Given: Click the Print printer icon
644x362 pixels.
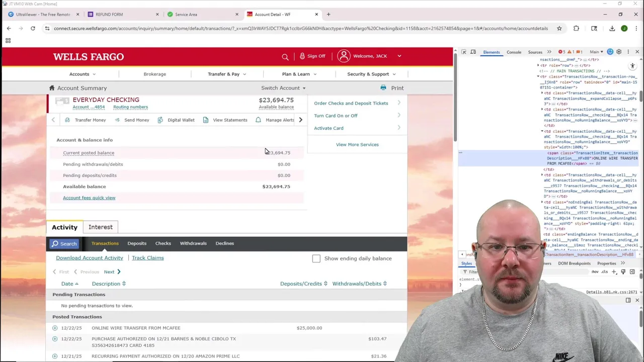Looking at the screenshot, I should click(383, 87).
